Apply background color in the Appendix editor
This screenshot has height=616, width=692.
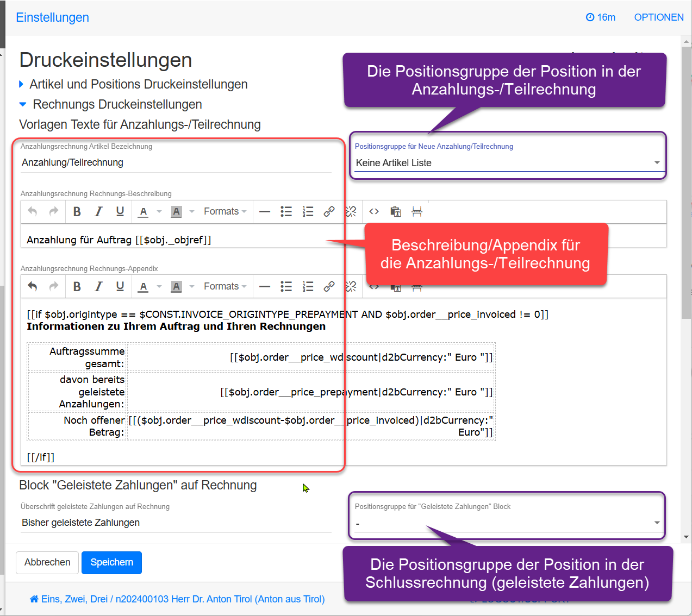[176, 286]
